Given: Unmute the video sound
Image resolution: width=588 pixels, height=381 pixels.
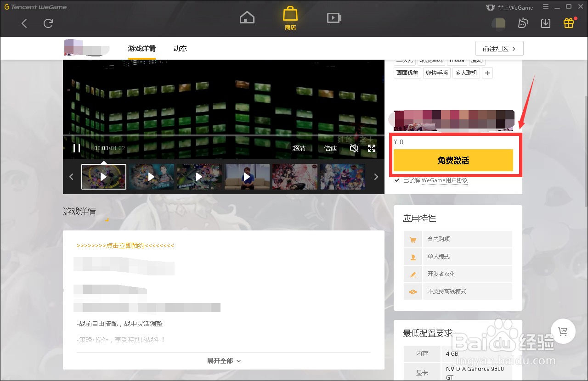Looking at the screenshot, I should point(354,148).
